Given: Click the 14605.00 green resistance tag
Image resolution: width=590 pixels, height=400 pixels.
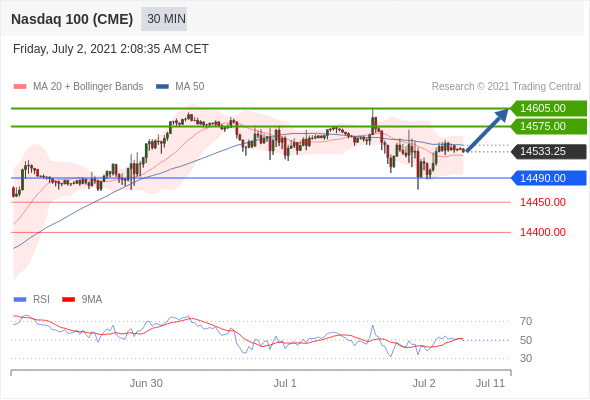Looking at the screenshot, I should click(549, 108).
